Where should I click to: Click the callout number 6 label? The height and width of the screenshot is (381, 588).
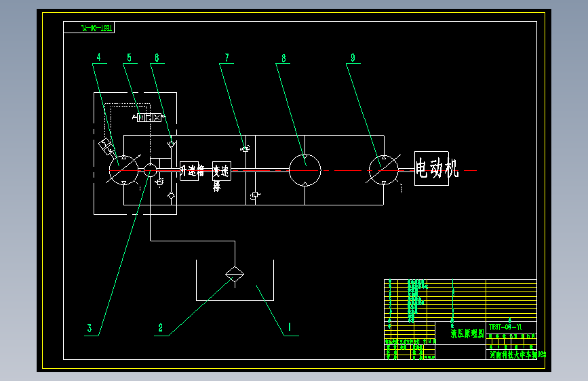[157, 58]
